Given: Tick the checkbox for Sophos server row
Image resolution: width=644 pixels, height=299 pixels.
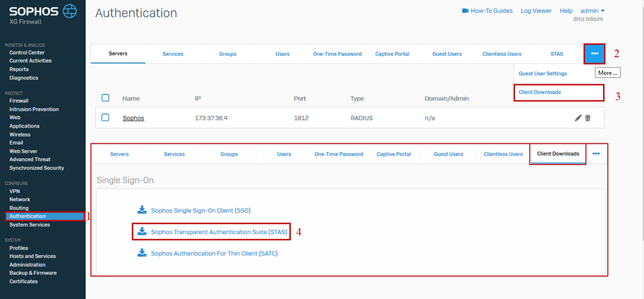Looking at the screenshot, I should coord(105,117).
